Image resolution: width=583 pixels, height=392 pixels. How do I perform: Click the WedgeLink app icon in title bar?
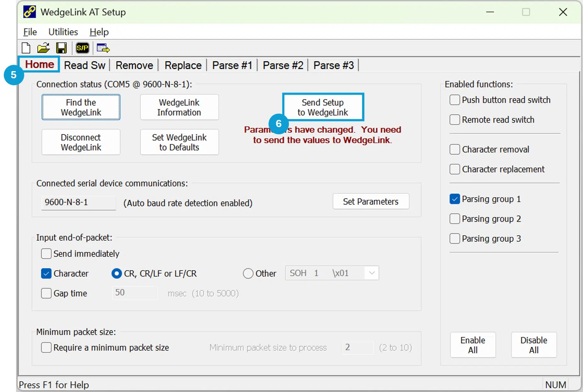30,12
